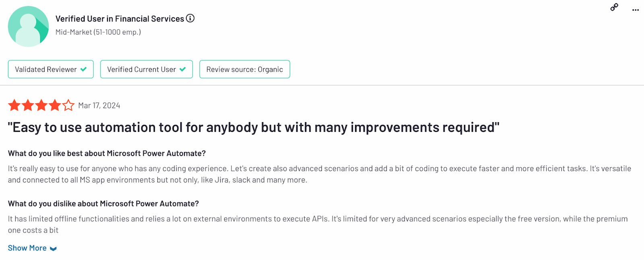The width and height of the screenshot is (644, 260).
Task: Click the review date Mar 17, 2024
Action: tap(99, 105)
